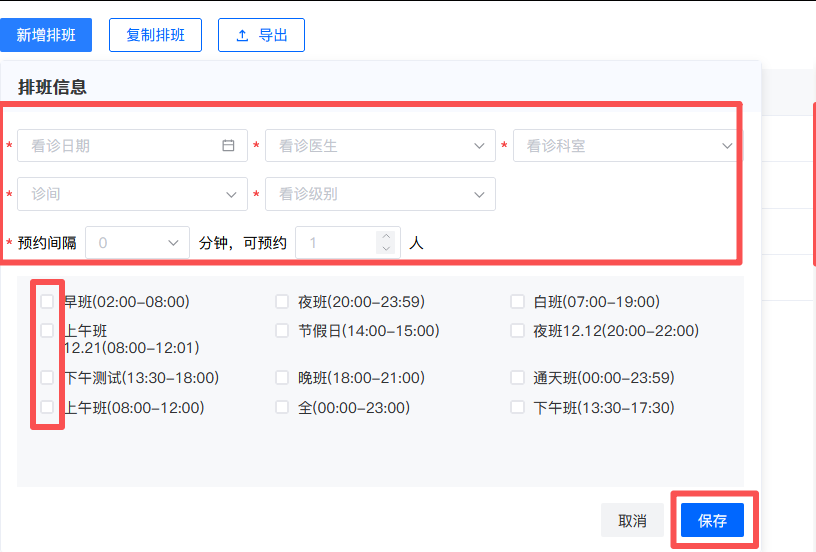The height and width of the screenshot is (552, 816).
Task: Open the 看诊医生 dropdown
Action: click(380, 146)
